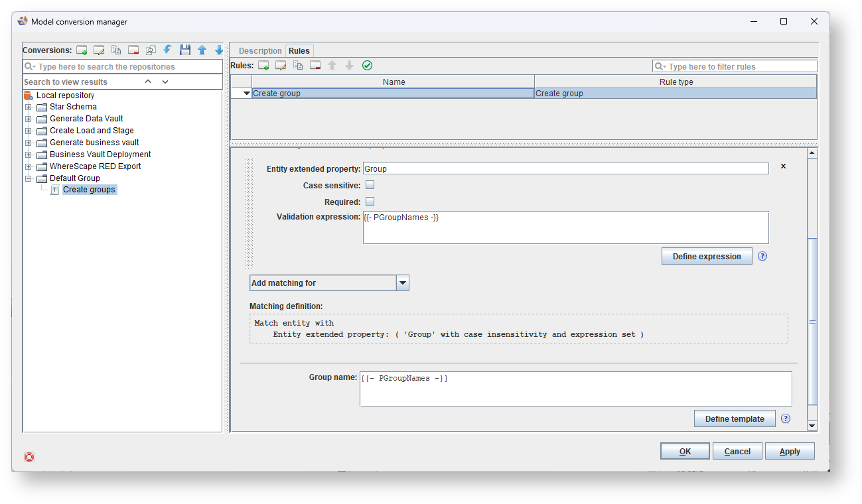Viewport: 862px width, 504px height.
Task: Enable the Case sensitive checkbox
Action: 370,186
